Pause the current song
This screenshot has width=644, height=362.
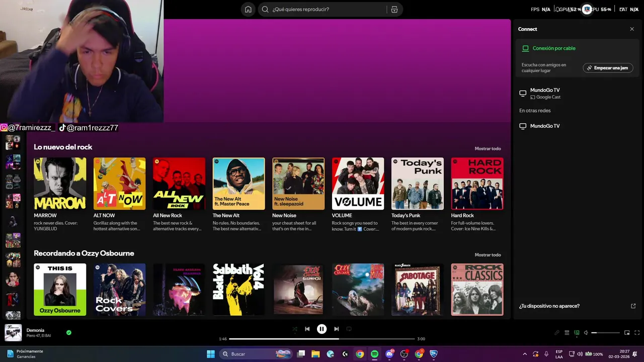click(321, 329)
